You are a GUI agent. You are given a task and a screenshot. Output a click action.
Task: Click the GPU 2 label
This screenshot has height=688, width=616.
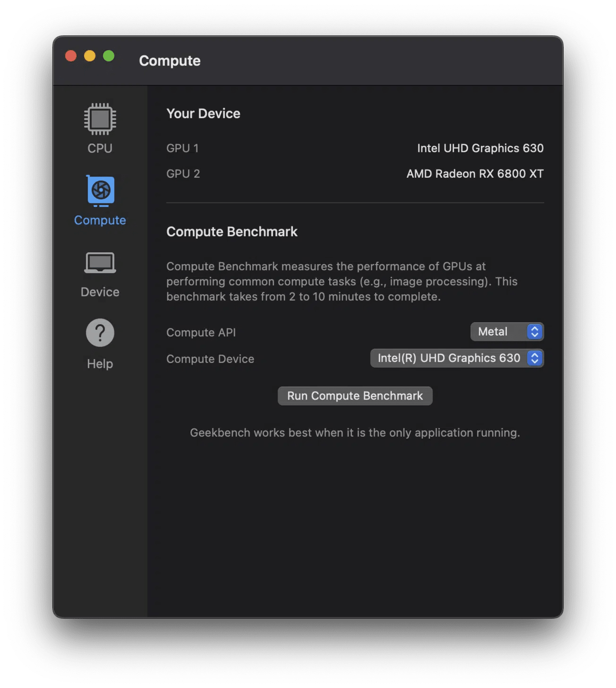pos(183,174)
